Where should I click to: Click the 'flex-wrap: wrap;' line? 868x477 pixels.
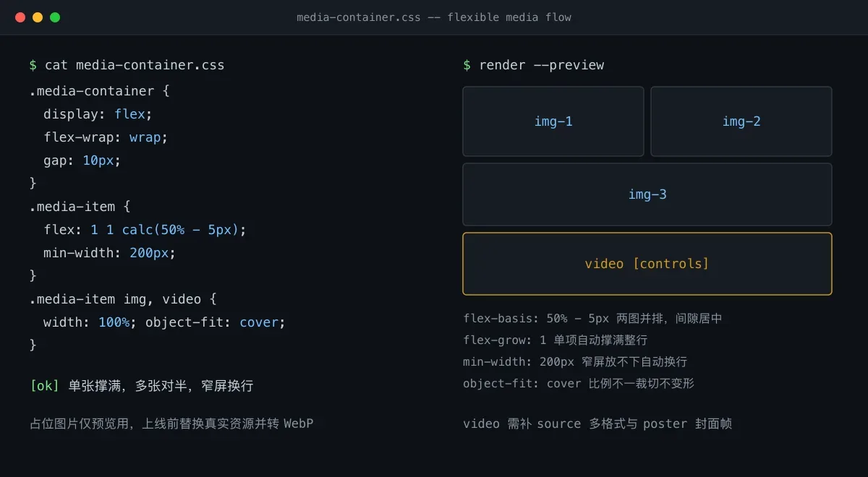(106, 137)
